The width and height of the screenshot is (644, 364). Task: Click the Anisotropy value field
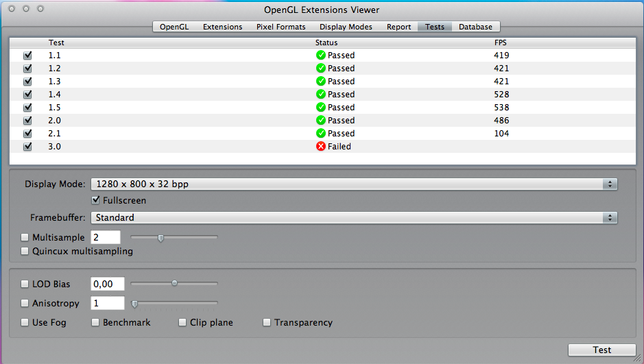click(x=108, y=303)
